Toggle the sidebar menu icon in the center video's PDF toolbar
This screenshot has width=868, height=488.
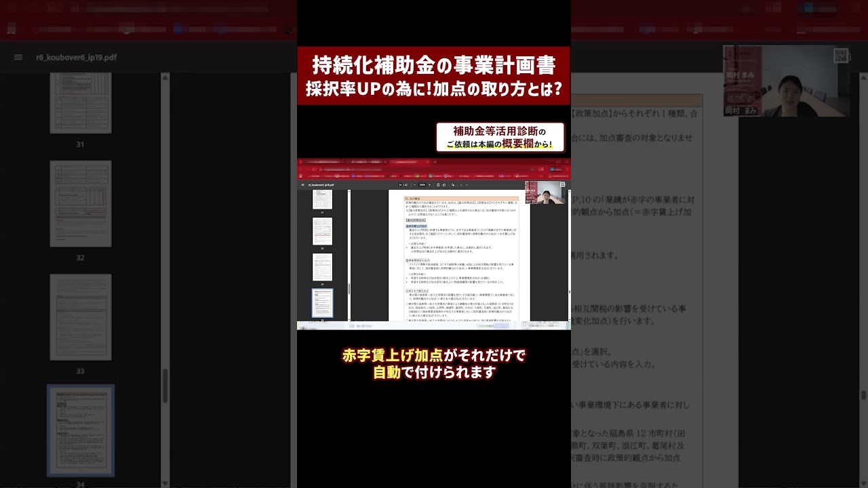pos(302,184)
